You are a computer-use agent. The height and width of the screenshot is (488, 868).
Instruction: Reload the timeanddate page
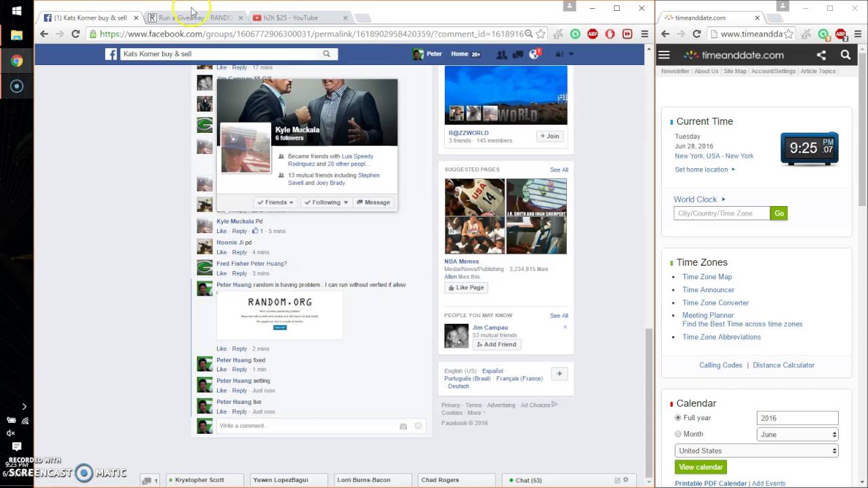click(696, 34)
